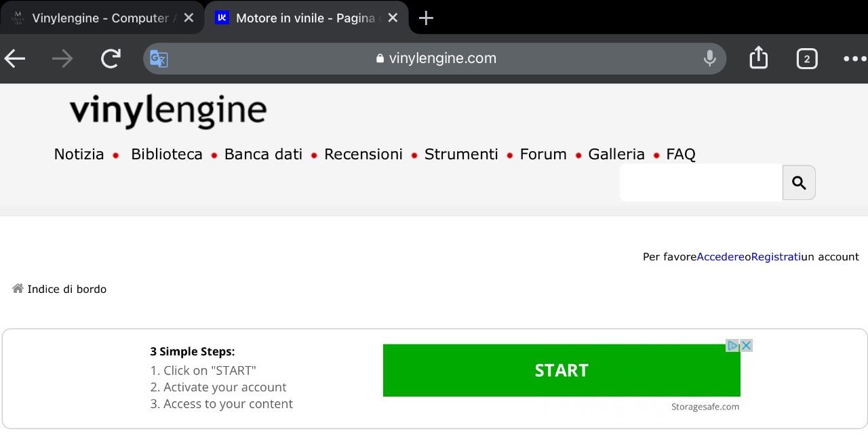Reload the page with the refresh icon
The width and height of the screenshot is (868, 440).
111,59
